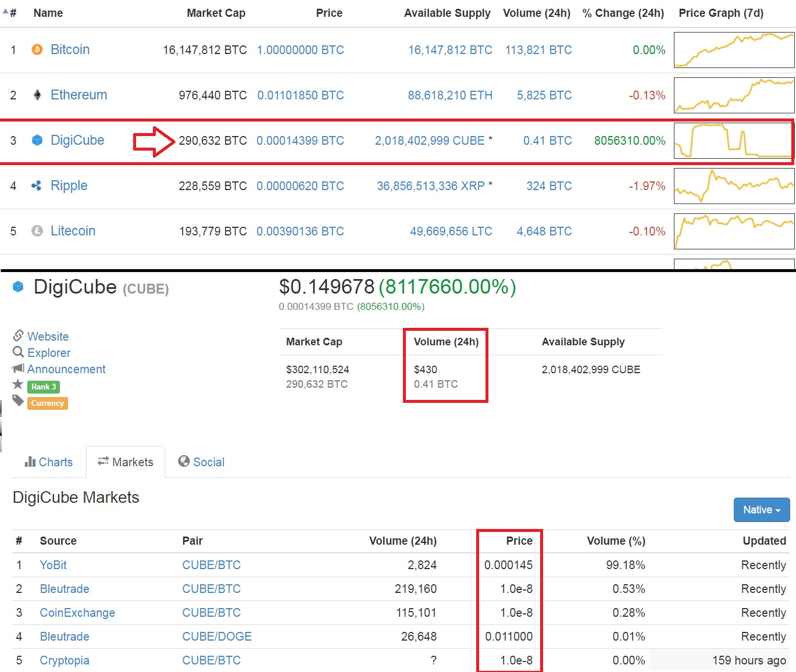
Task: Open Ripple's 7d price graph
Action: coord(734,186)
